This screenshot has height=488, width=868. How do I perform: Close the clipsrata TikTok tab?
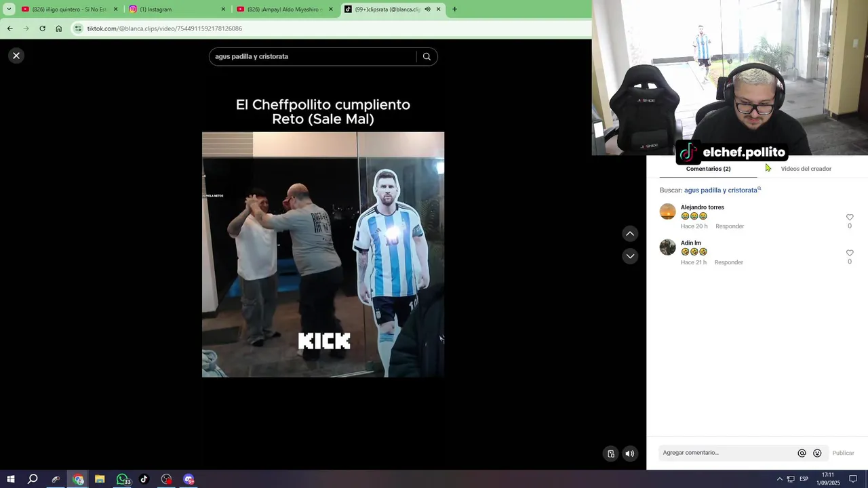pyautogui.click(x=438, y=9)
